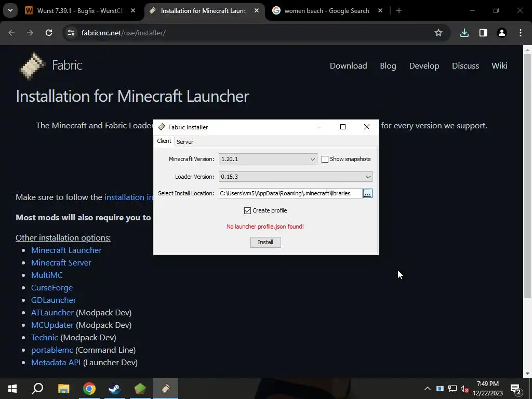Screen dimensions: 532x399
Task: Open Metadata API link
Action: point(56,363)
